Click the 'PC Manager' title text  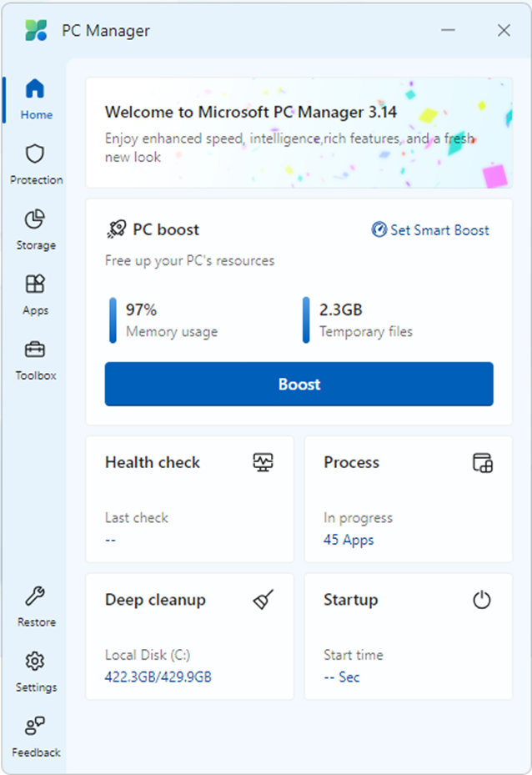click(x=106, y=31)
